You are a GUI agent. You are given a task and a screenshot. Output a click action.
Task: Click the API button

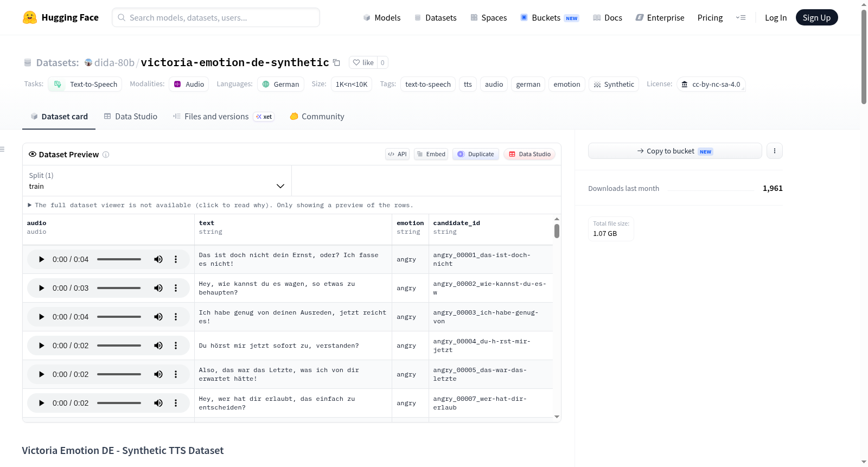click(397, 154)
